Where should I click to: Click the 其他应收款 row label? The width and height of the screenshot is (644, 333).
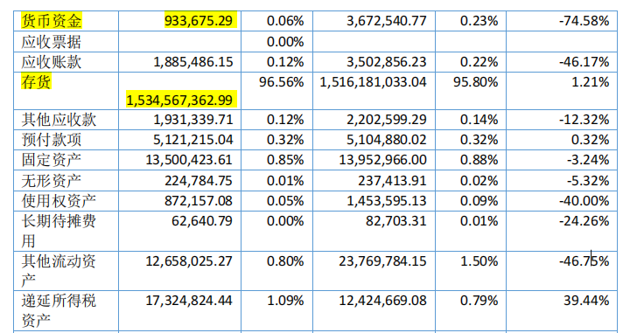(x=59, y=120)
